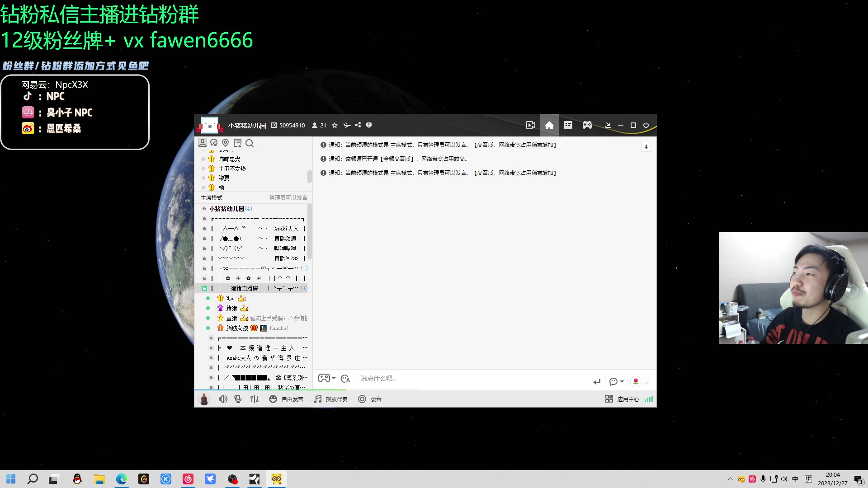Screen dimensions: 868x488
Task: Open the video live icon in header
Action: [530, 126]
